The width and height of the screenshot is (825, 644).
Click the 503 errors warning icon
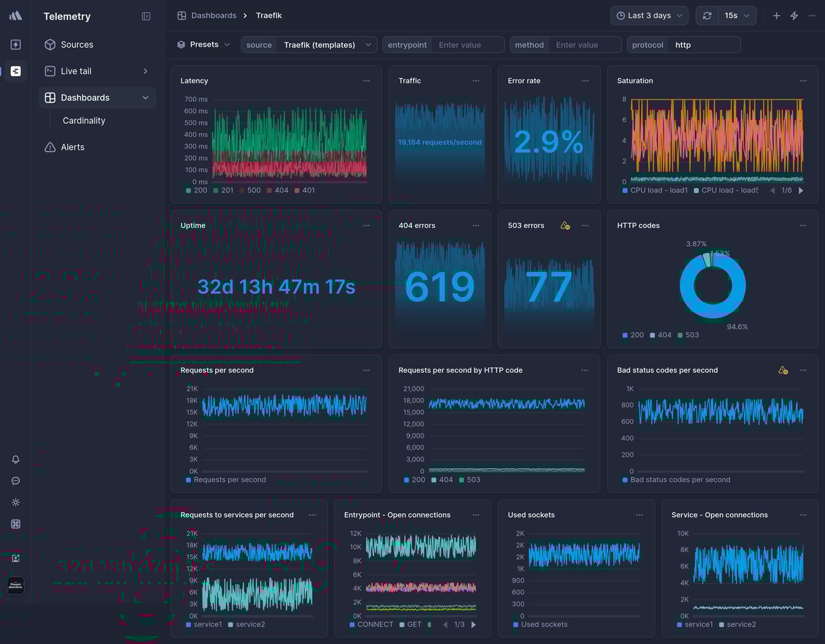coord(565,226)
